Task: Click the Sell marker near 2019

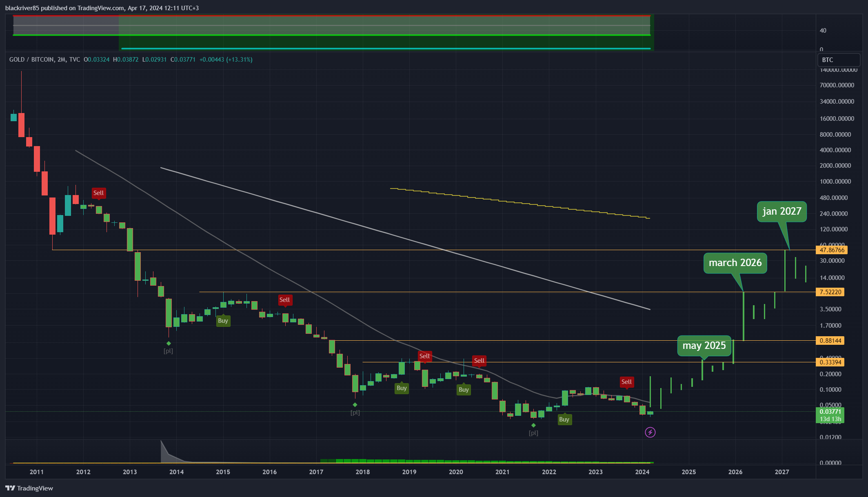Action: 424,356
